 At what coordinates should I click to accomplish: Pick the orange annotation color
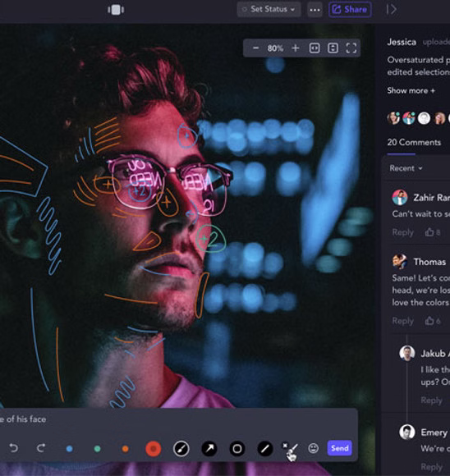(125, 449)
